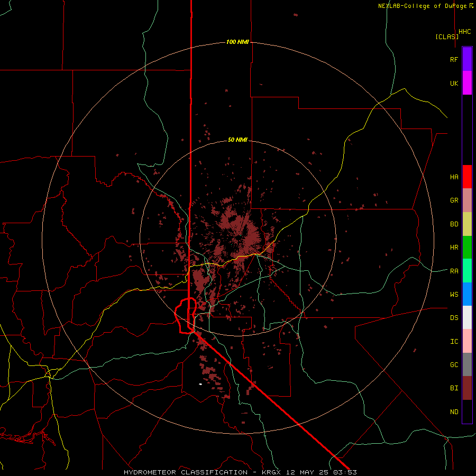Click the 'BD' legend label text
476x476 pixels.
coord(454,224)
